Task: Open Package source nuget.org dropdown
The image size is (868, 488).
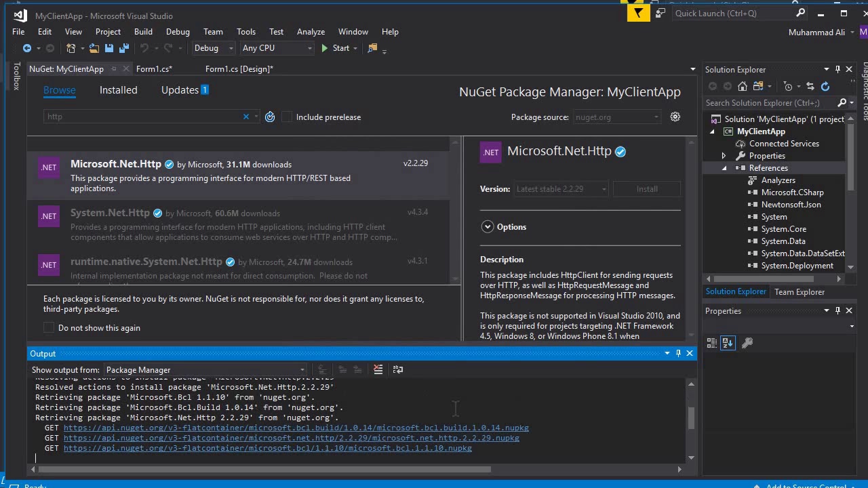Action: click(616, 117)
